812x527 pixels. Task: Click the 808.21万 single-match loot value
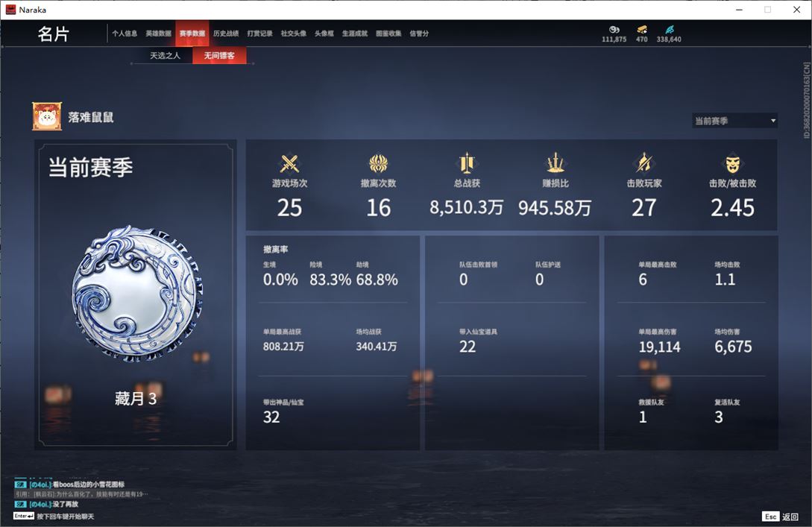(283, 347)
